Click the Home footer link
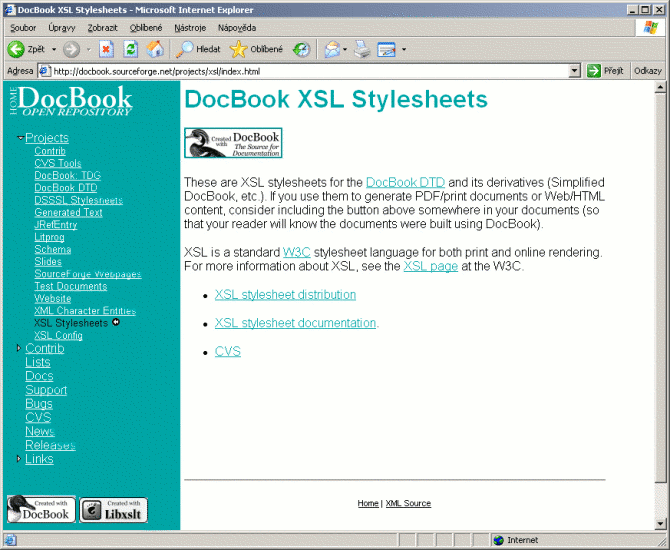The image size is (670, 550). pyautogui.click(x=368, y=503)
